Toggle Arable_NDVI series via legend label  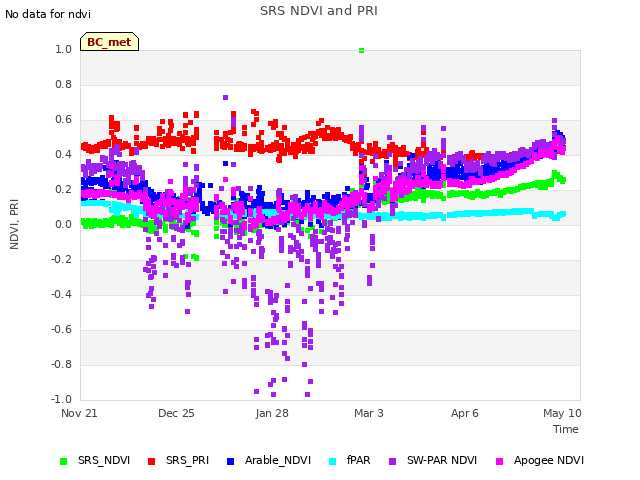point(278,460)
